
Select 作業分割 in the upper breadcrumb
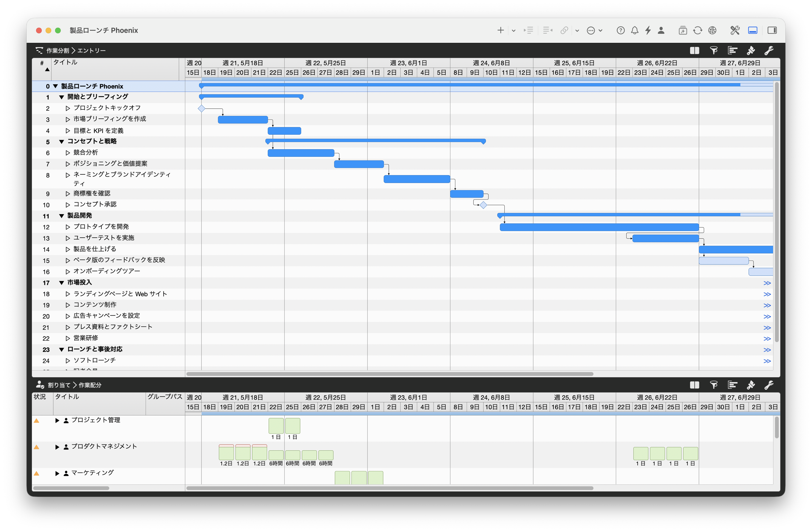coord(58,50)
